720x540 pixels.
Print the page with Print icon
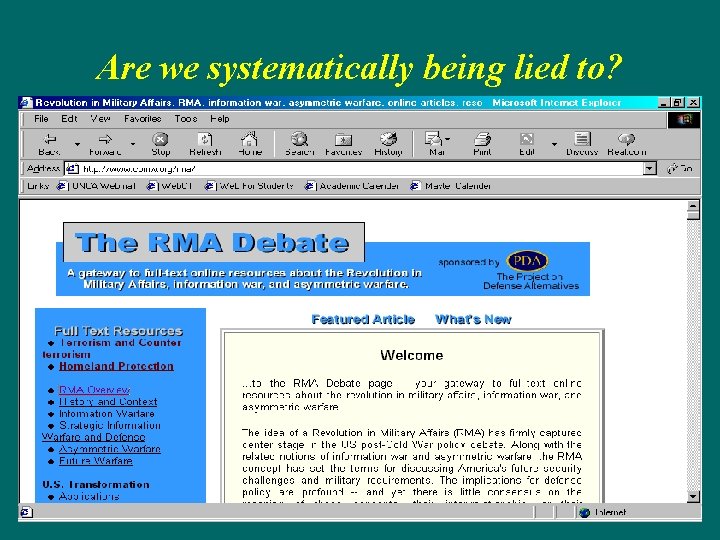click(482, 139)
